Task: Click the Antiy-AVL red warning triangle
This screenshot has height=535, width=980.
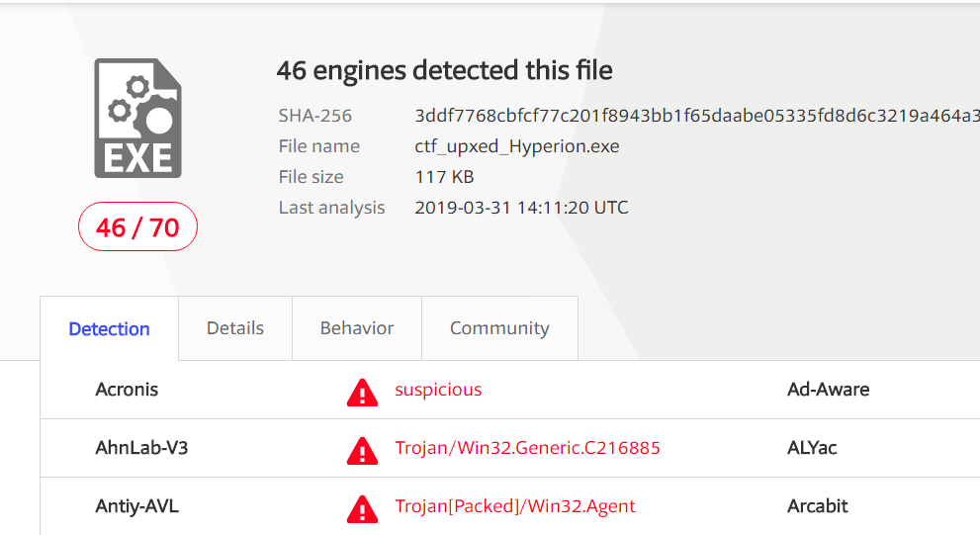Action: (363, 508)
